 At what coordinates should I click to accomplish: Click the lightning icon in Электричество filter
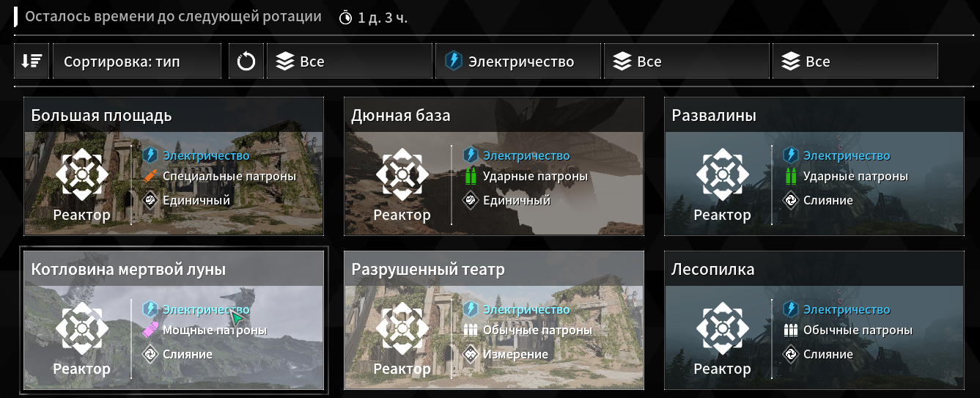click(454, 62)
